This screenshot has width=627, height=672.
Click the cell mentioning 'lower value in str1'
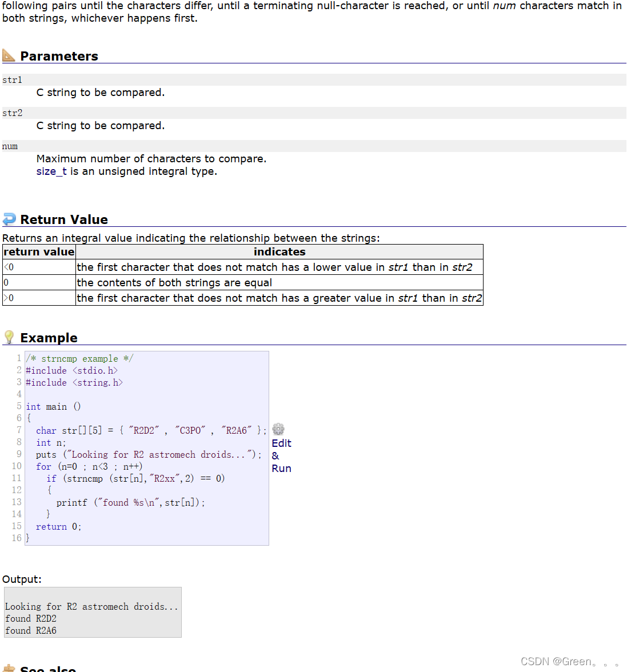(x=279, y=267)
